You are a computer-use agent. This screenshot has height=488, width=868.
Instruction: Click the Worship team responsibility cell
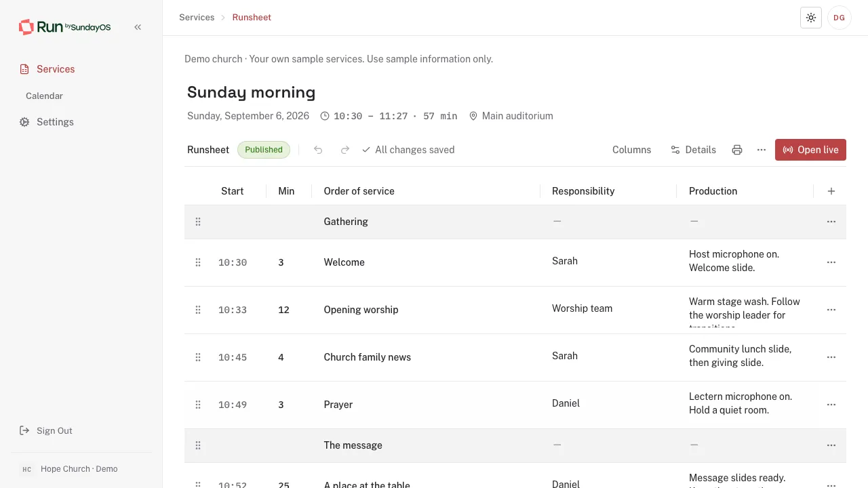583,308
